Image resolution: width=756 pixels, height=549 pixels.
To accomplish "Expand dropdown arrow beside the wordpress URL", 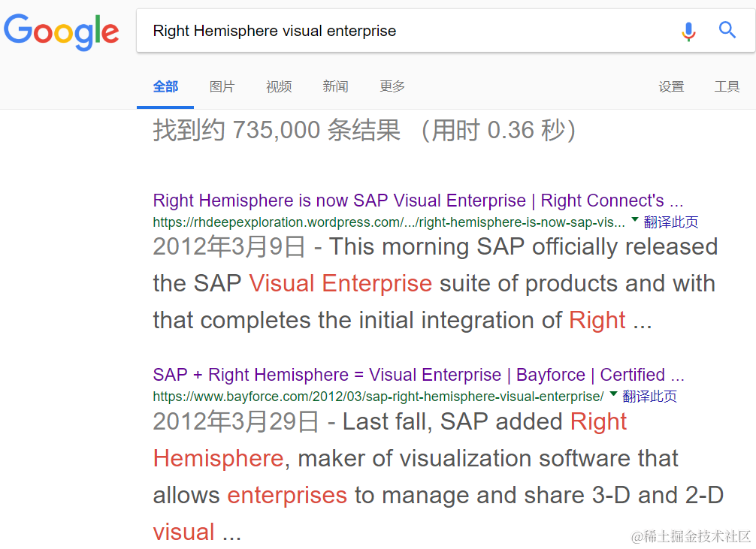I will click(634, 220).
